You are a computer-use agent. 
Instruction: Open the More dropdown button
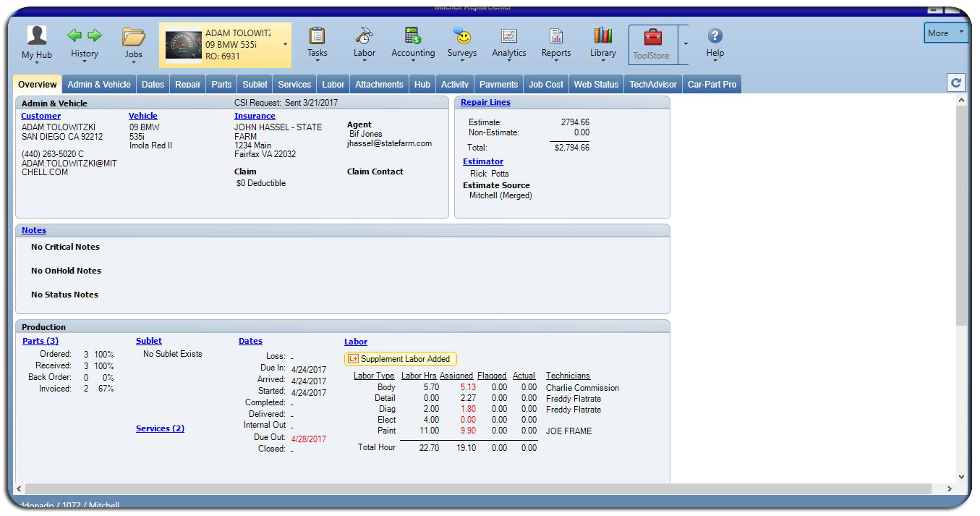click(946, 33)
